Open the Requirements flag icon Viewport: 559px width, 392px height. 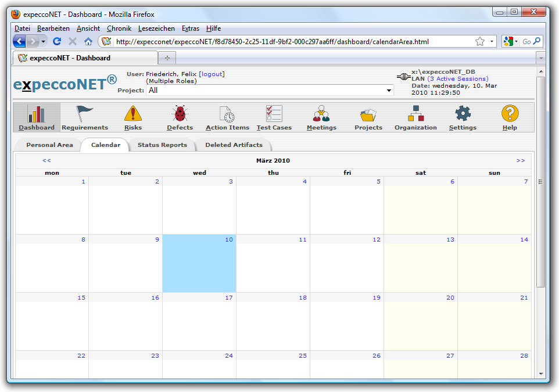[x=85, y=114]
